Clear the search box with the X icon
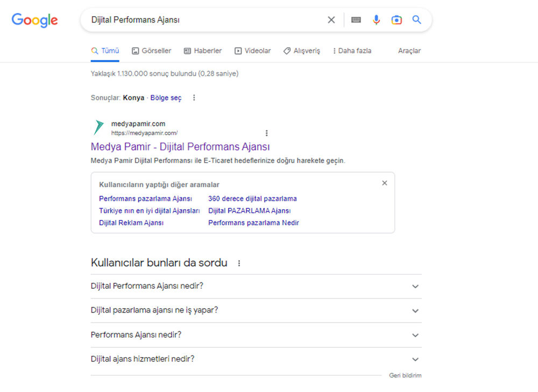538x392 pixels. click(x=331, y=20)
